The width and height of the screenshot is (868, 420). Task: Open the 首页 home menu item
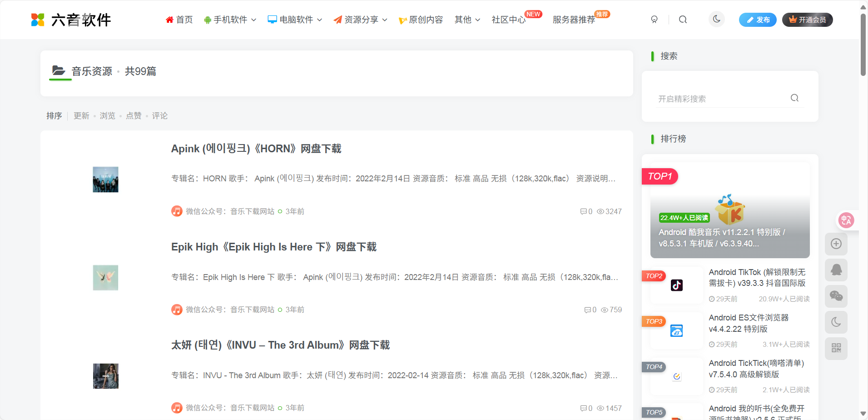click(179, 20)
